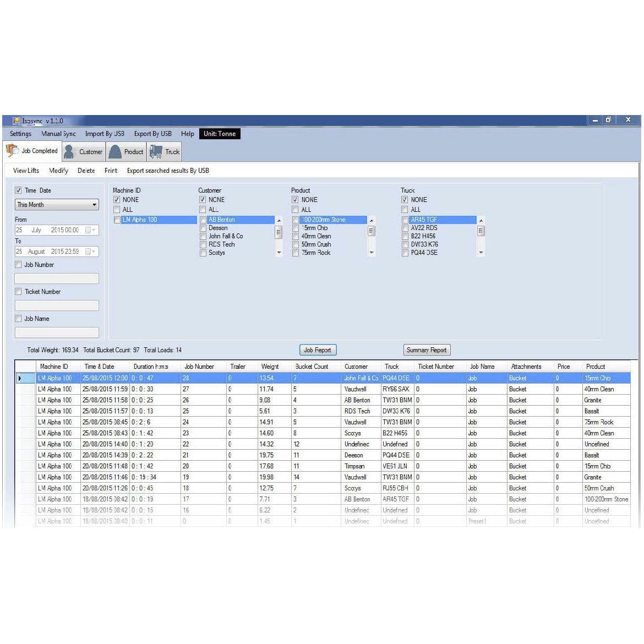Click the Isosync icon in the title bar
The width and height of the screenshot is (644, 644).
[17, 120]
